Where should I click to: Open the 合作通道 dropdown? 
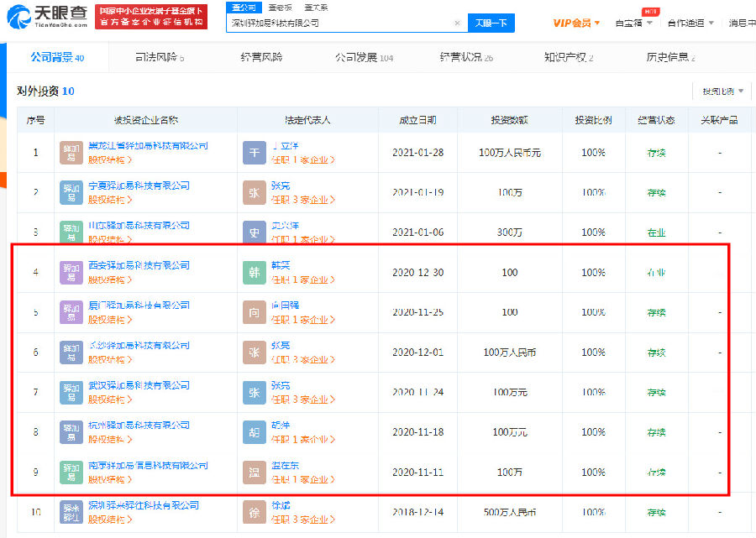point(690,23)
